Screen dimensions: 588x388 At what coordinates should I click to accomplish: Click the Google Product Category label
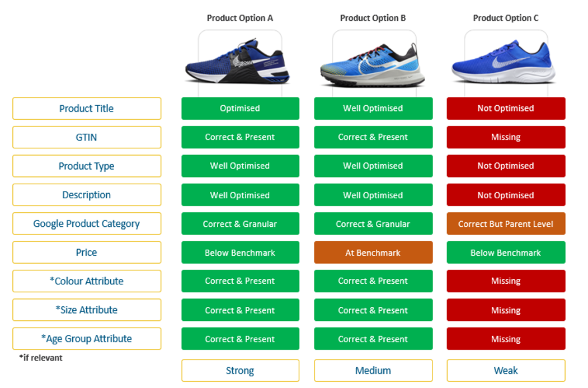[x=87, y=223]
